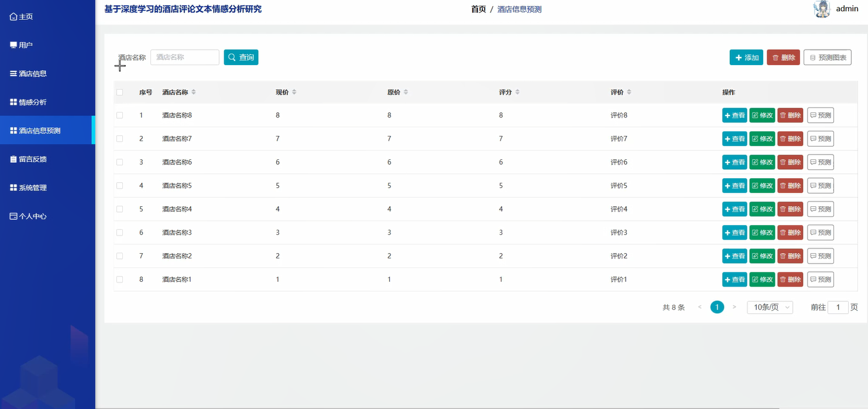Image resolution: width=868 pixels, height=409 pixels.
Task: Delete the 酒店名称8 row
Action: 790,115
